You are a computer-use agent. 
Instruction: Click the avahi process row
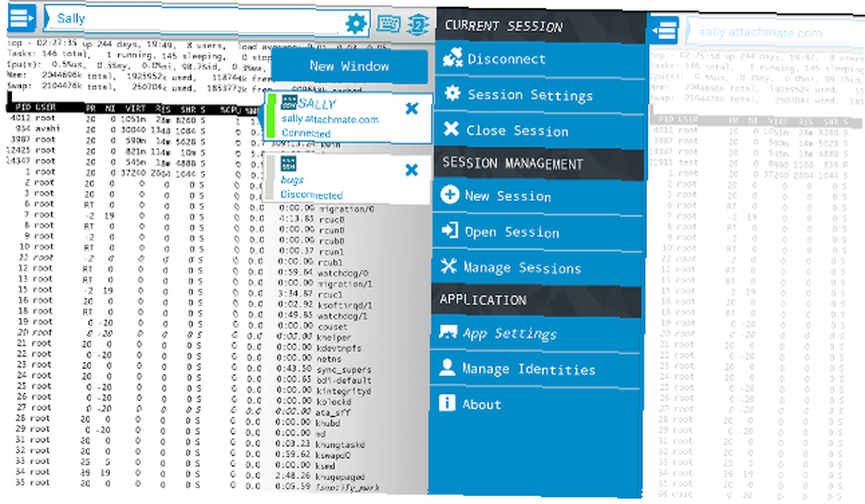pos(132,130)
